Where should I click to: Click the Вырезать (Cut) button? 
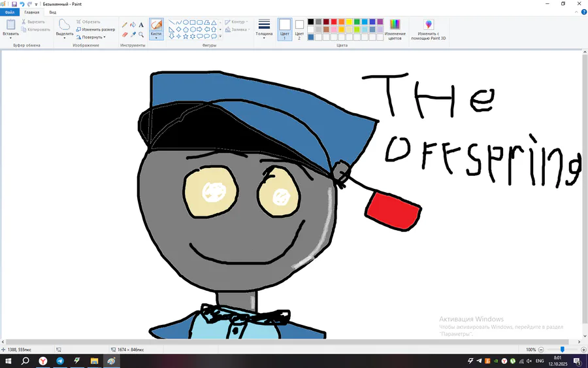pos(33,22)
